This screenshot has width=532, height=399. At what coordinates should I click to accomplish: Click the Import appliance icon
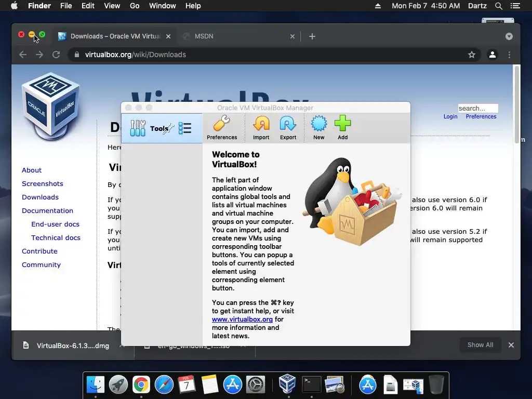point(261,128)
